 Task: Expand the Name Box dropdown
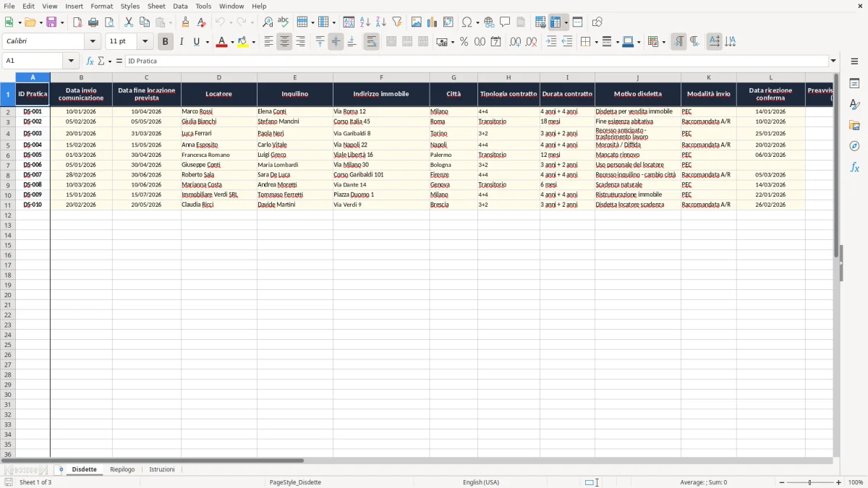pos(71,61)
